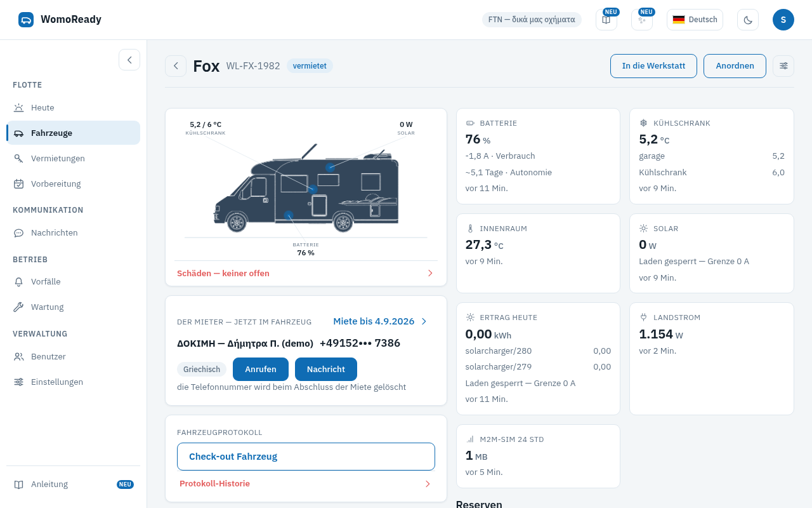The width and height of the screenshot is (812, 508).
Task: Click the Kühlschrank snowflake icon
Action: pos(643,123)
